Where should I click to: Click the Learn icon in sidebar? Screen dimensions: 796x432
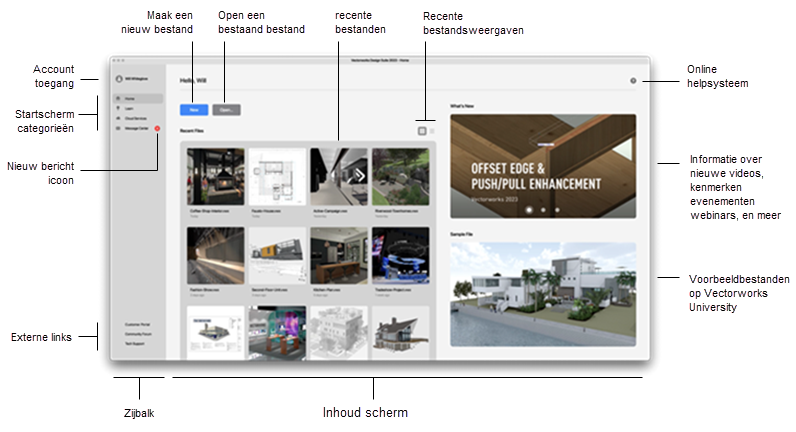(119, 110)
